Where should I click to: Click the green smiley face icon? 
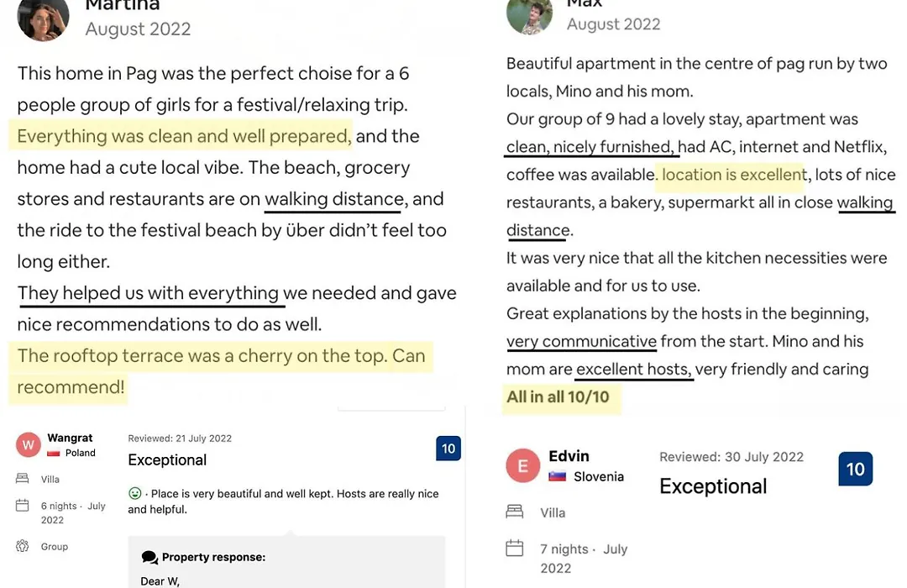point(134,493)
